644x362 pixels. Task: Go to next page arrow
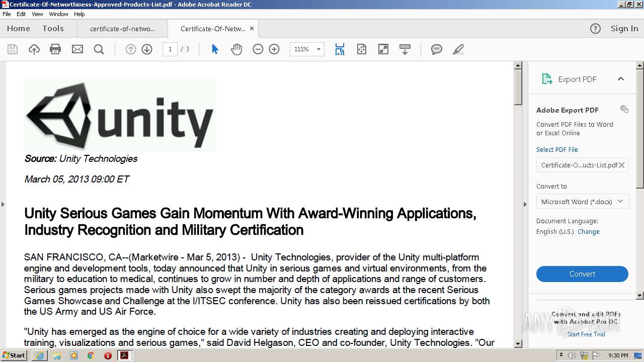tap(147, 49)
